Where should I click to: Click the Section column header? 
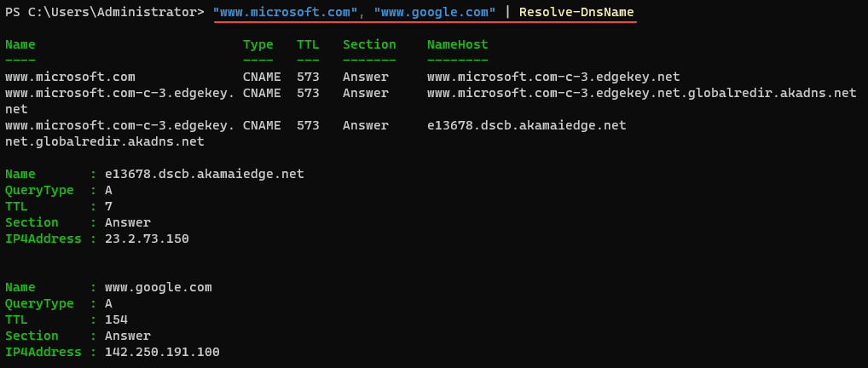pos(369,44)
